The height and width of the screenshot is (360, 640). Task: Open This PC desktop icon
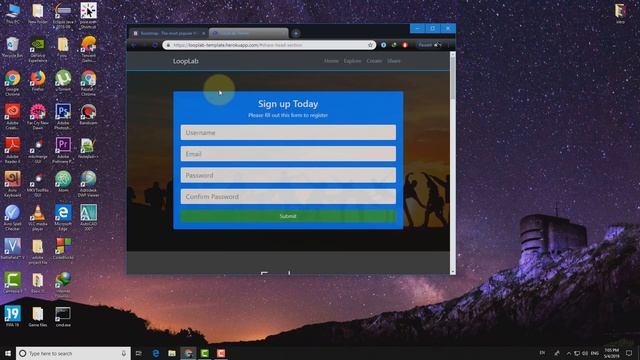pyautogui.click(x=13, y=13)
